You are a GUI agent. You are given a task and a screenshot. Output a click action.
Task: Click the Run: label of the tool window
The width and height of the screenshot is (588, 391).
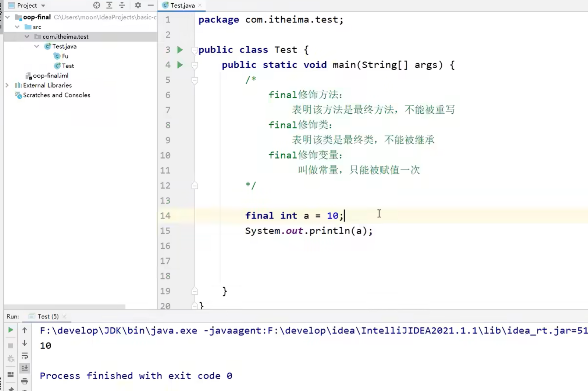point(13,316)
